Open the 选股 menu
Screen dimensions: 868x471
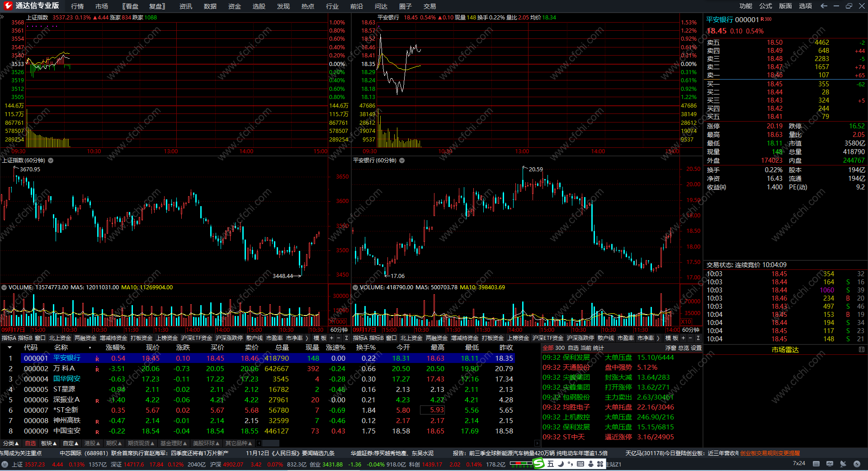pos(259,6)
